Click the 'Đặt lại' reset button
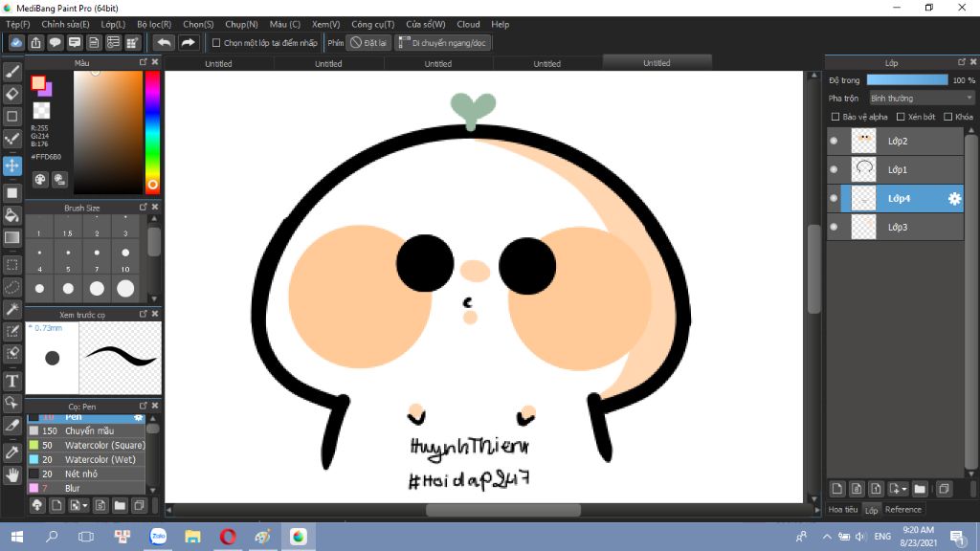Viewport: 980px width, 551px height. pos(369,42)
